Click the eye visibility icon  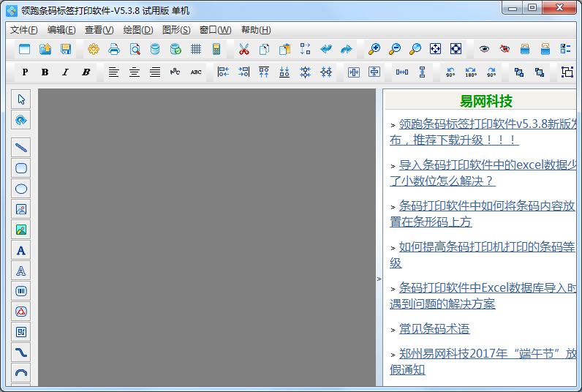pyautogui.click(x=484, y=49)
